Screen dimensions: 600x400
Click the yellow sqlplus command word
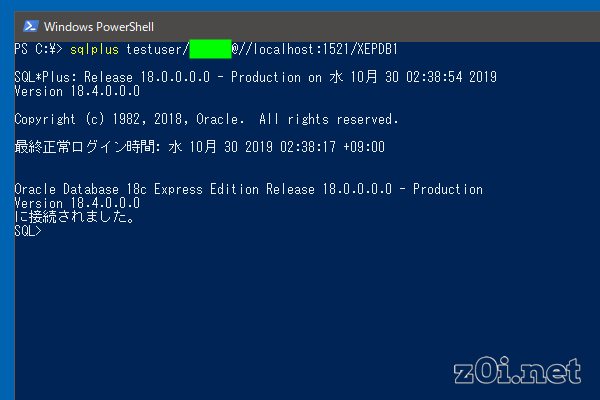[x=94, y=50]
